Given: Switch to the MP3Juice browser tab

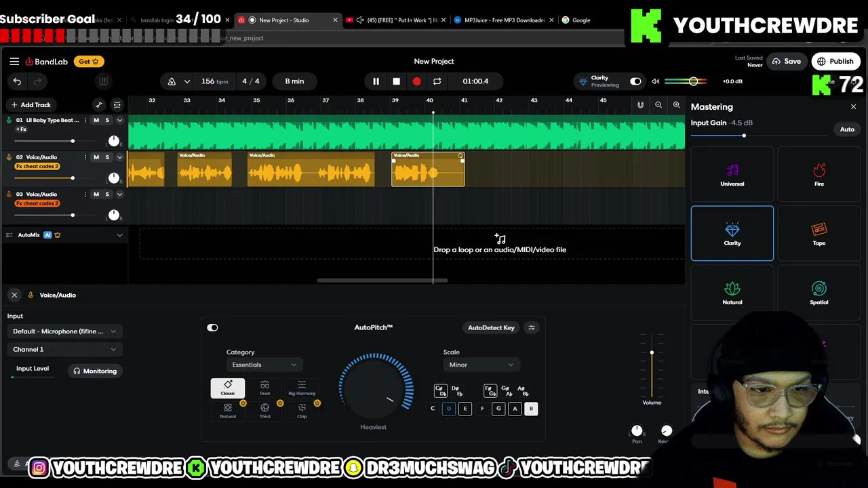Looking at the screenshot, I should (505, 20).
